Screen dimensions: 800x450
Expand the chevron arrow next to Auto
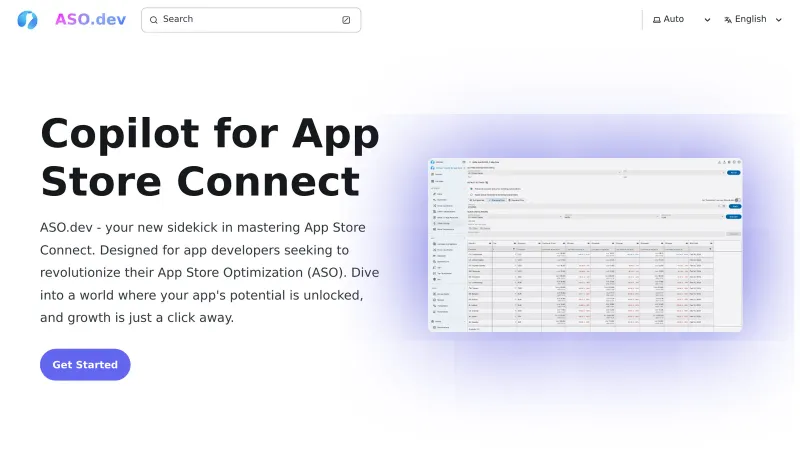(707, 20)
